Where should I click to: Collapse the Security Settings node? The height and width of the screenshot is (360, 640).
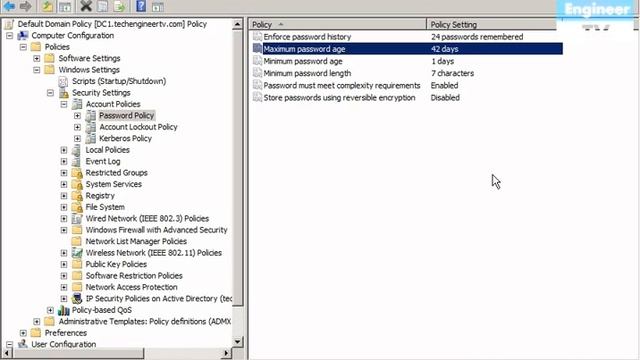[x=50, y=93]
